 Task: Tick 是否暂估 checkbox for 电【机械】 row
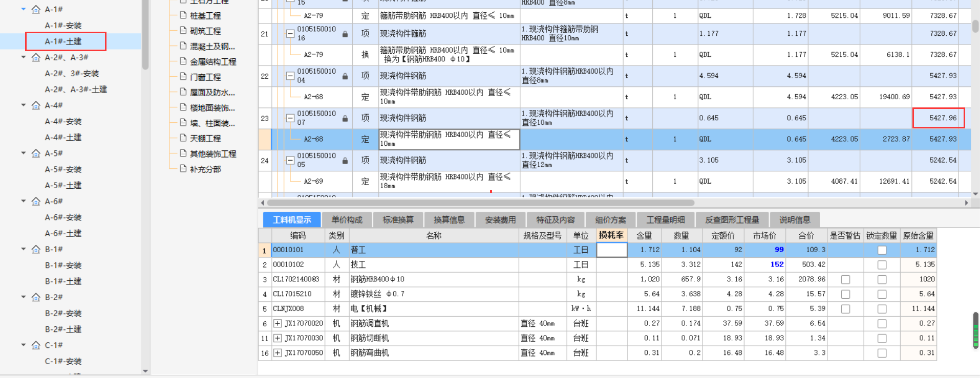click(845, 309)
